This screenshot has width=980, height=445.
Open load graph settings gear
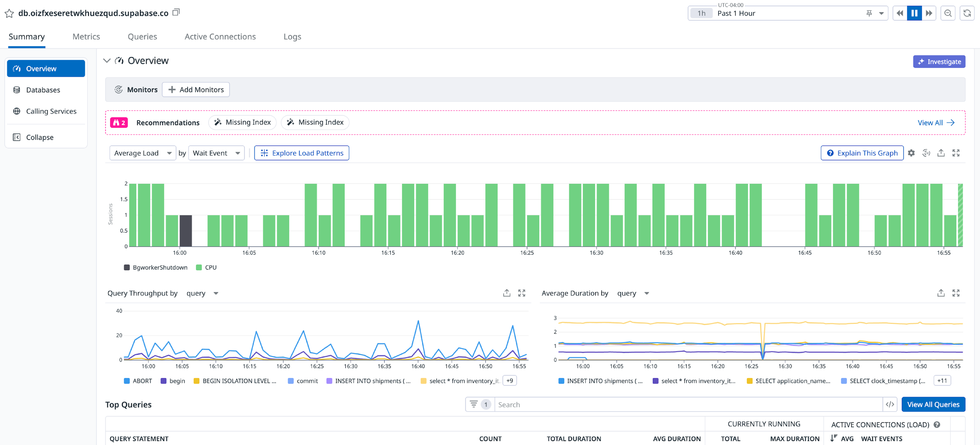coord(911,153)
